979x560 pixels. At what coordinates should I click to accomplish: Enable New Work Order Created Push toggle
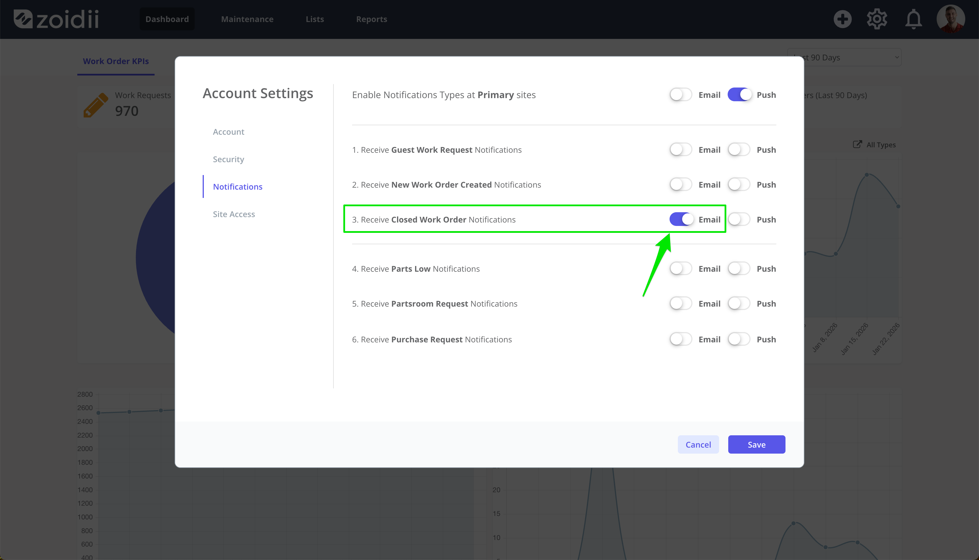tap(739, 184)
